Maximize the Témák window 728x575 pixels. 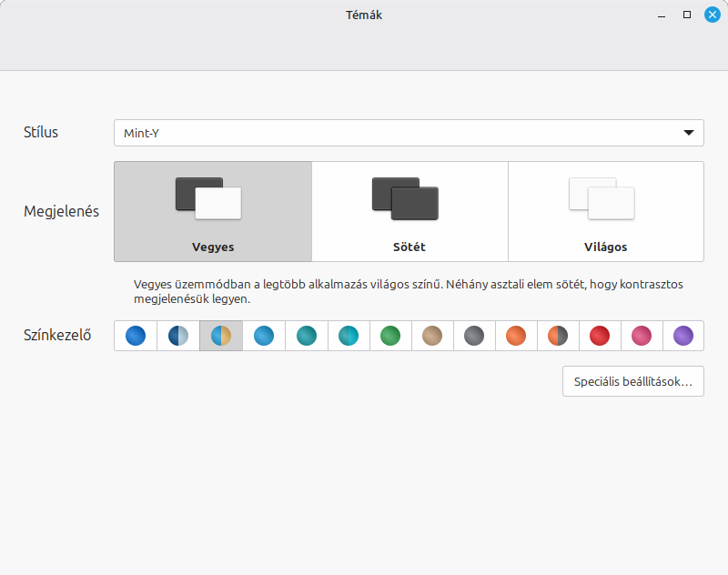(x=687, y=15)
